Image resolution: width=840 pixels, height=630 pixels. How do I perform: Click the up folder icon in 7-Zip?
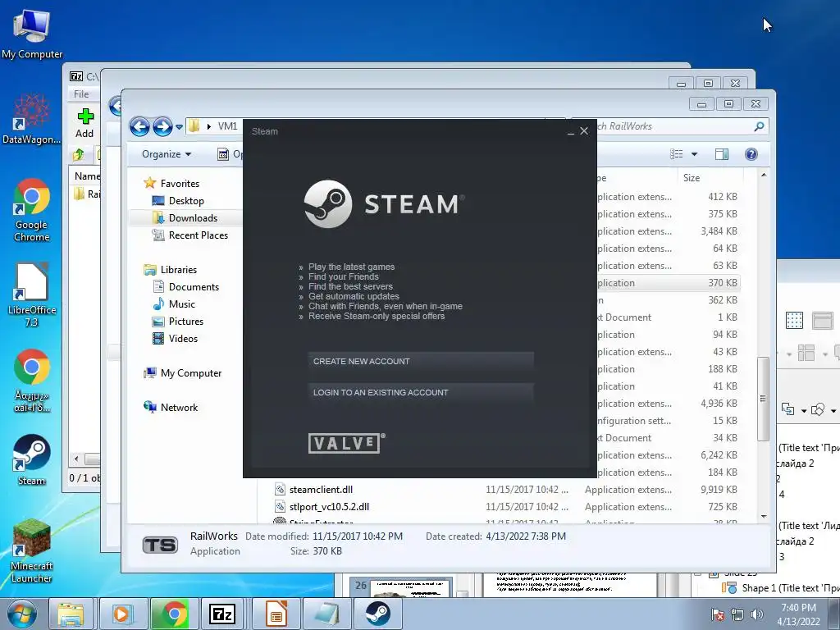coord(79,155)
